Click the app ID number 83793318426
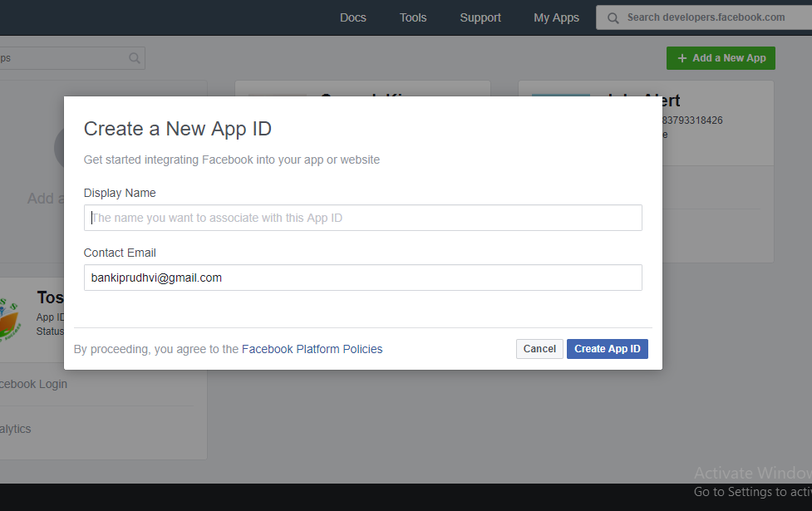This screenshot has height=511, width=812. click(x=691, y=120)
